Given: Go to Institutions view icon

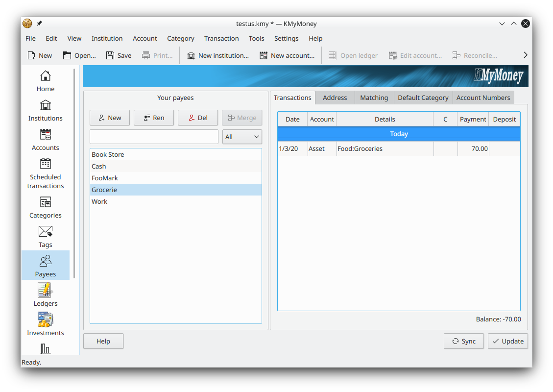Looking at the screenshot, I should click(x=45, y=111).
